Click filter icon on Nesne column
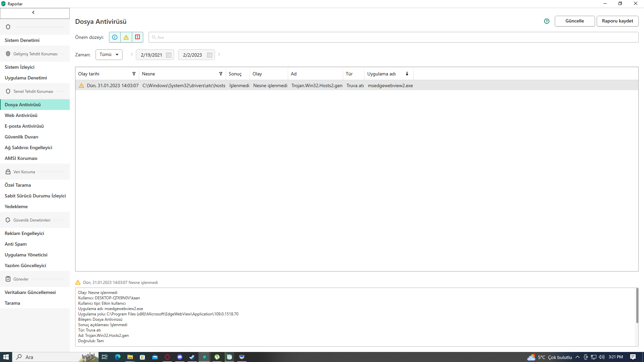644x362 pixels. (x=221, y=74)
